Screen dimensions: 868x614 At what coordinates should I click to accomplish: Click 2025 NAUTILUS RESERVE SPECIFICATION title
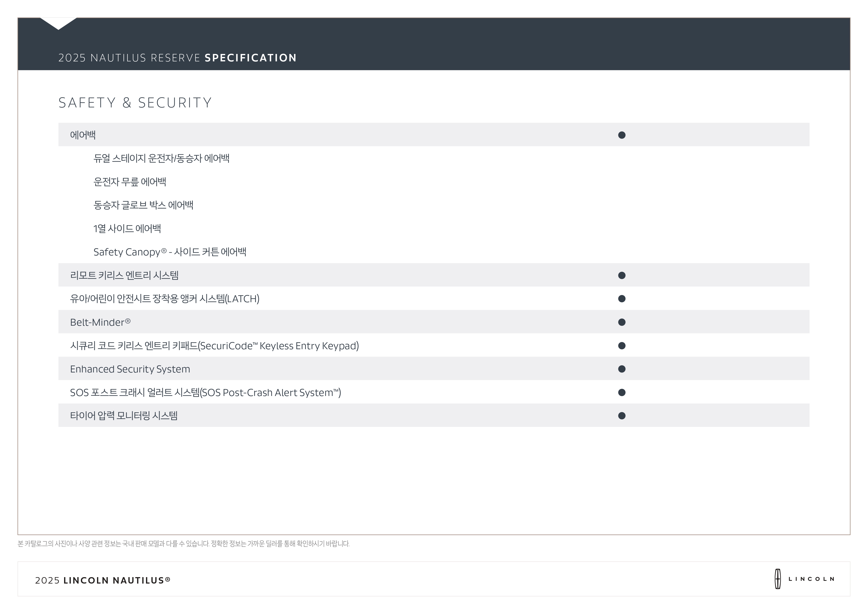177,58
